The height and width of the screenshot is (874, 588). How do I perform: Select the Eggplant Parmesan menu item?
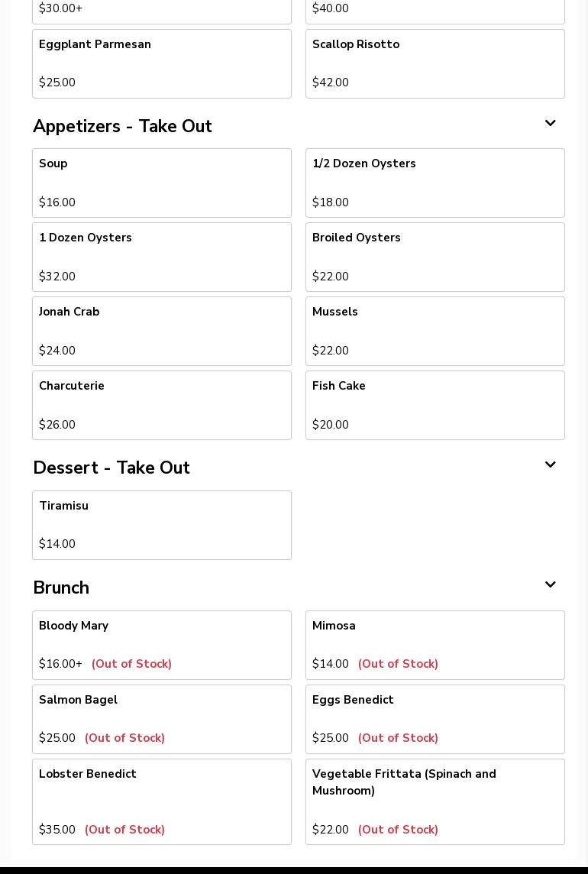[x=162, y=64]
